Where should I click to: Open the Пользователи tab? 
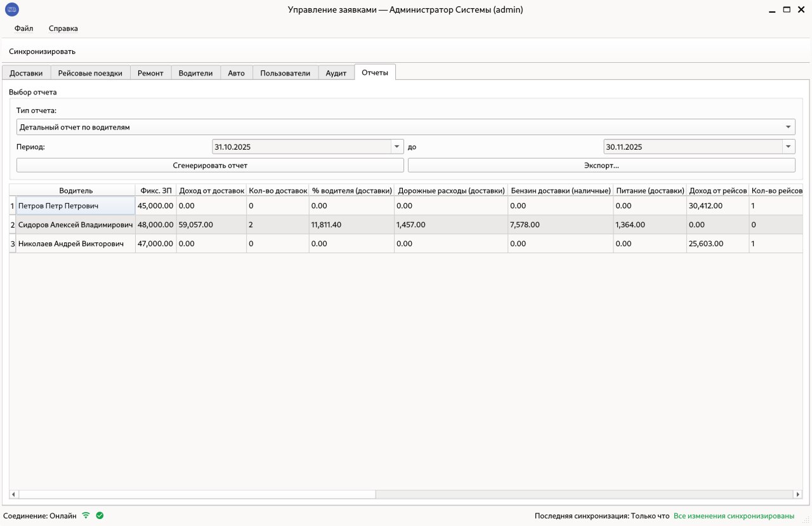point(285,73)
